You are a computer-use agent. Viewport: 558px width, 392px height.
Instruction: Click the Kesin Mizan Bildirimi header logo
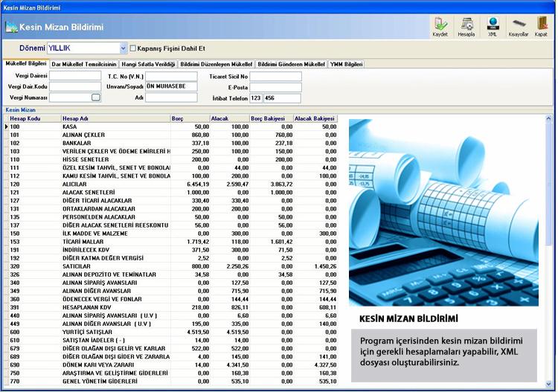pos(11,28)
